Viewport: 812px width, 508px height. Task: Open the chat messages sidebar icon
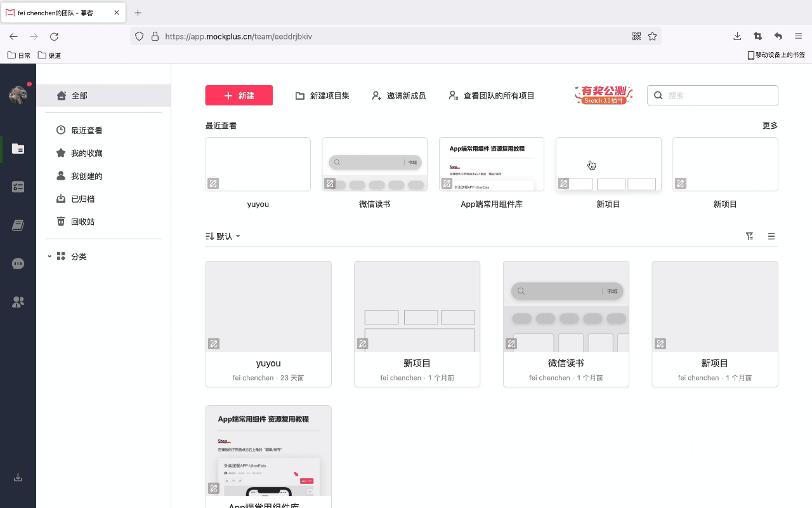click(x=18, y=264)
